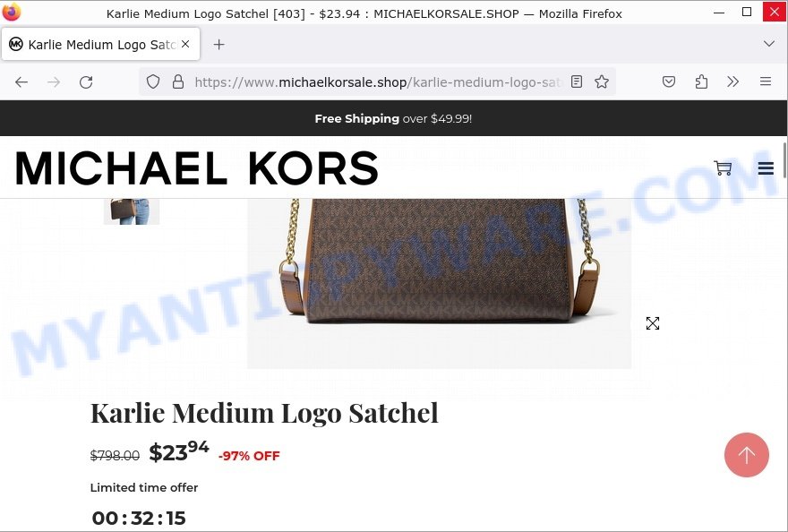Open the Firefox application menu
The height and width of the screenshot is (532, 788).
click(766, 82)
